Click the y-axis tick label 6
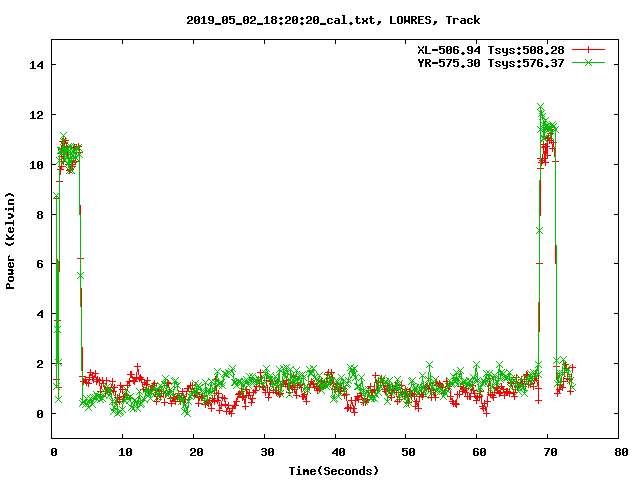The height and width of the screenshot is (480, 640). (x=40, y=264)
